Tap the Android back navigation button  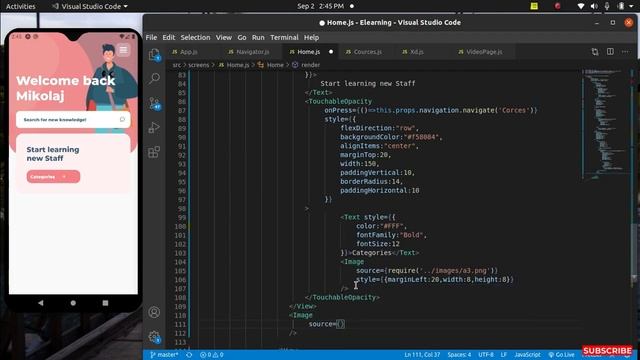click(41, 303)
